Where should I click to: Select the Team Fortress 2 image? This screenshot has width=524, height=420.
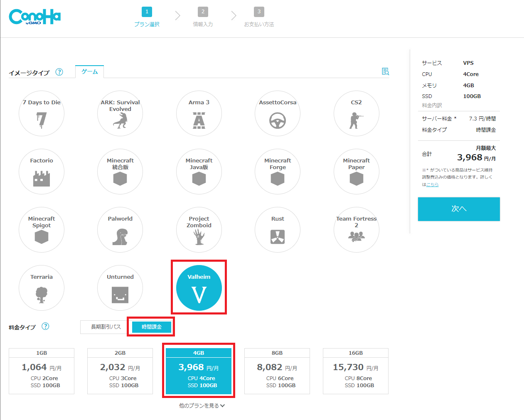357,230
